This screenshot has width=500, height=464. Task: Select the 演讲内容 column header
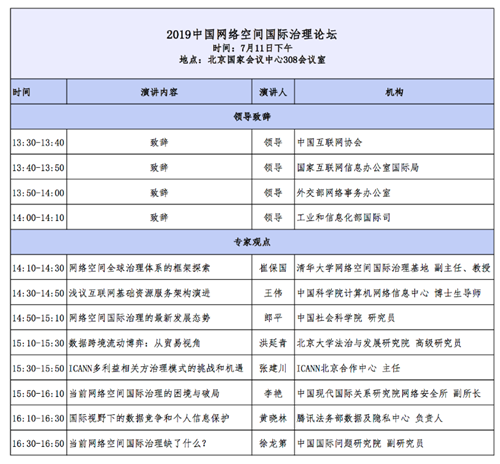tap(159, 92)
